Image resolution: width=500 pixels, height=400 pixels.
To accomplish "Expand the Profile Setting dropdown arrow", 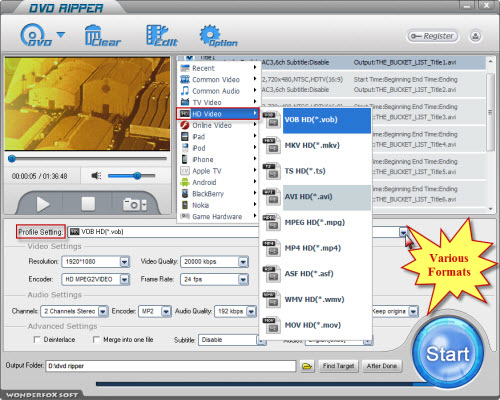I will 403,232.
